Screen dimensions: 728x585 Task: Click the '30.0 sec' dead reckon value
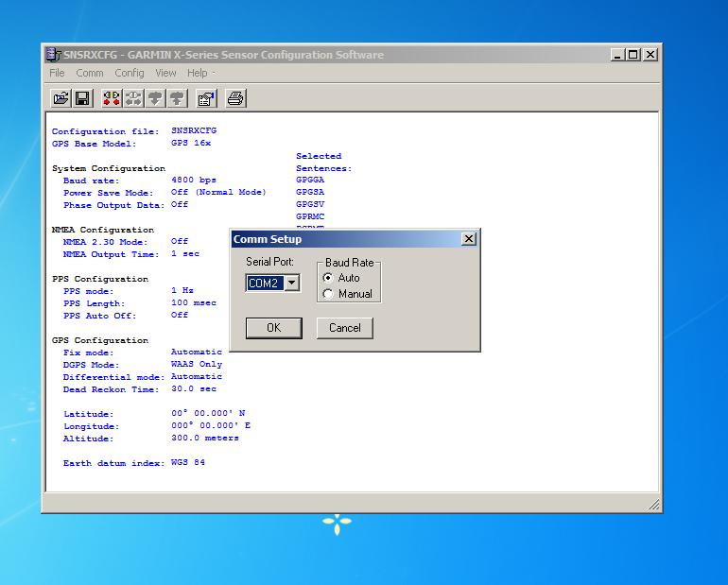point(194,388)
